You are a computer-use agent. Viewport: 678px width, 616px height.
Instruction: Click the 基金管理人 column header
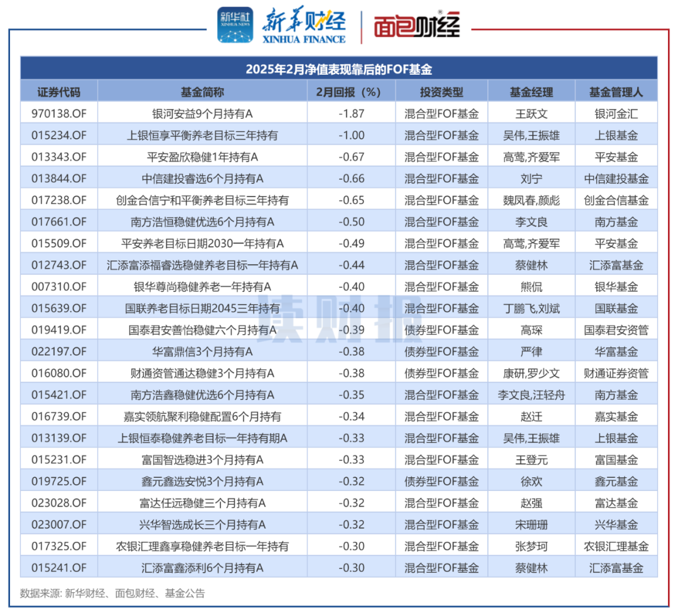tap(615, 92)
